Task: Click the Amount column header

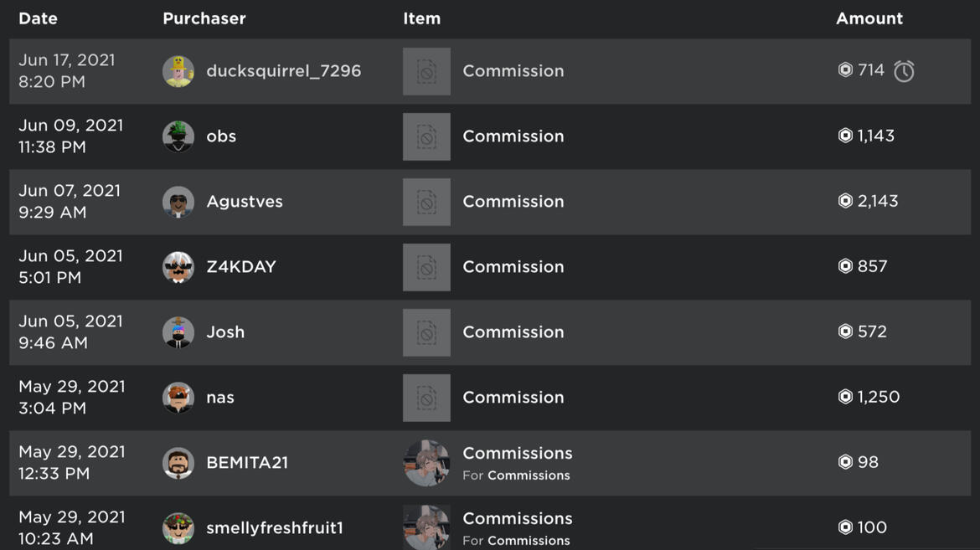Action: [869, 18]
